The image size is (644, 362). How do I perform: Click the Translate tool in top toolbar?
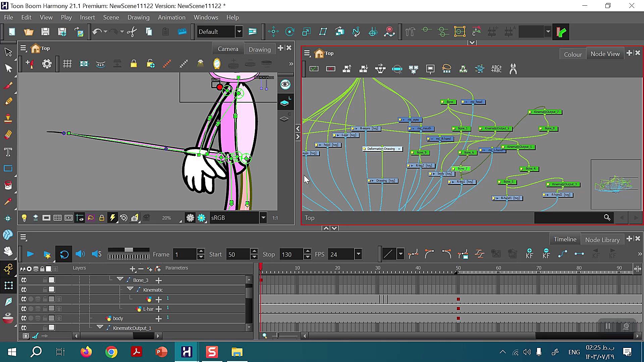pos(273,32)
